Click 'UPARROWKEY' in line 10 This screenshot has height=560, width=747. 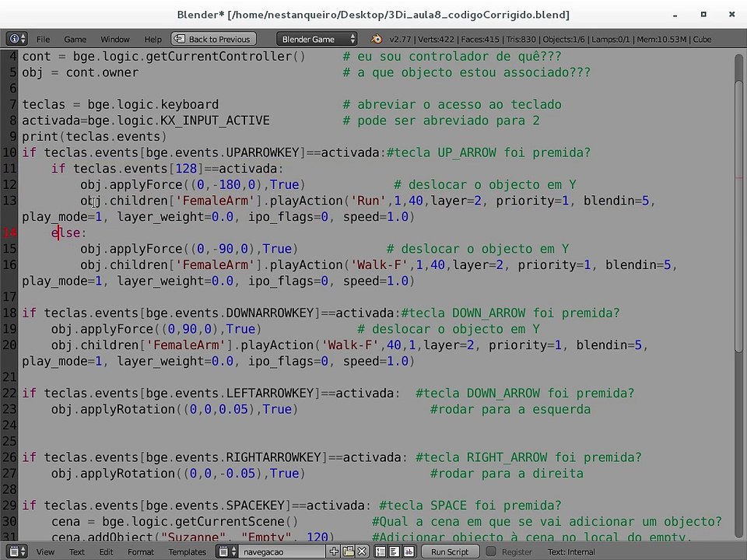coord(262,152)
